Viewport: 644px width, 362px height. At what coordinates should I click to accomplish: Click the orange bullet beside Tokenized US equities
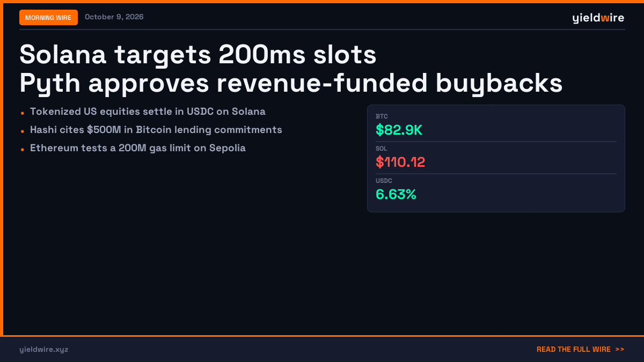22,113
